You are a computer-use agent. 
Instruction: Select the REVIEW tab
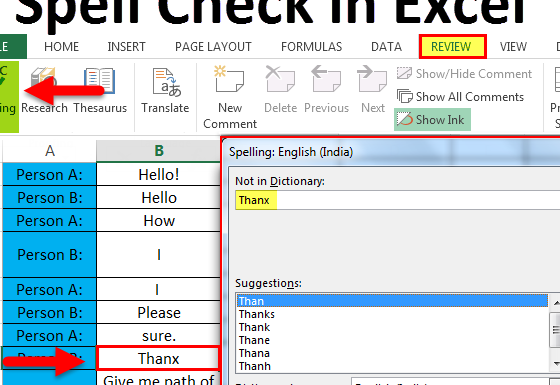(452, 46)
